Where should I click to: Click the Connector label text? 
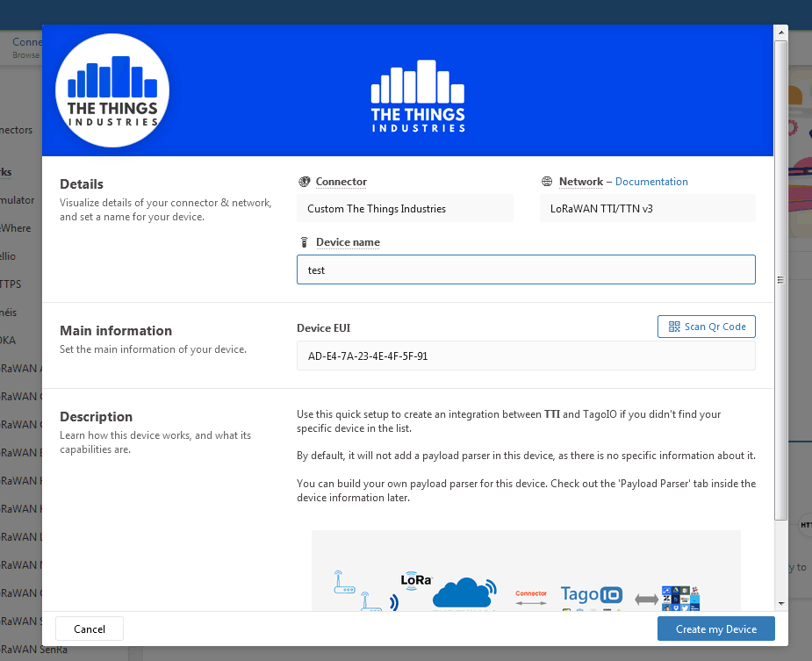click(341, 182)
